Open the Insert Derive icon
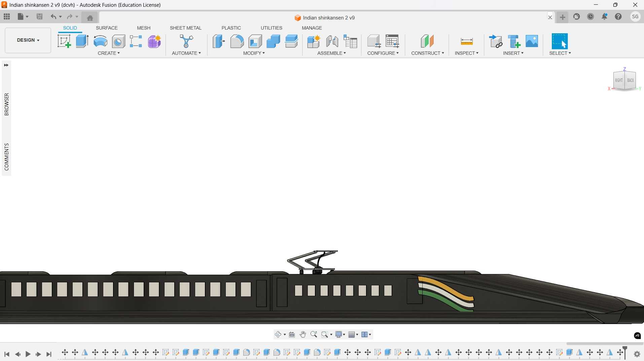Viewport: 644px width, 361px height. [x=496, y=41]
